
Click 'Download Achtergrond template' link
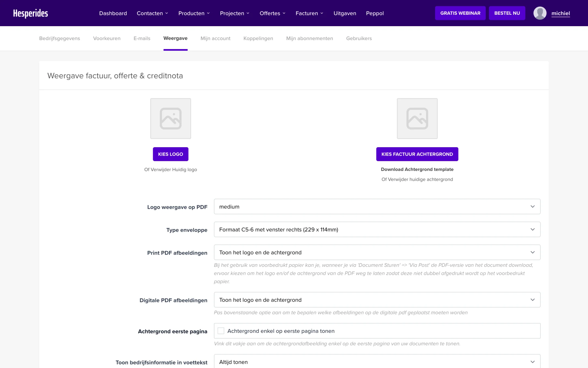pos(417,169)
